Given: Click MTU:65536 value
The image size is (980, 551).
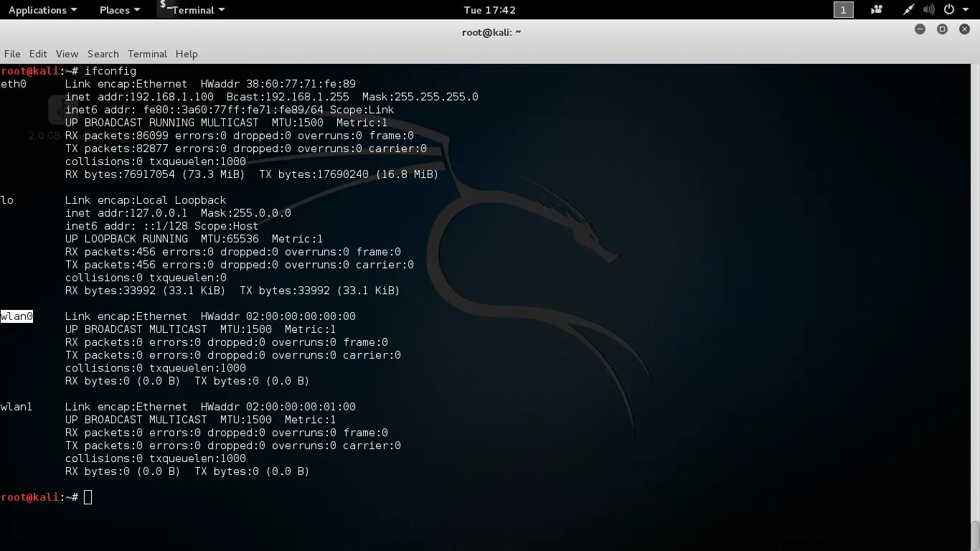Looking at the screenshot, I should pyautogui.click(x=230, y=239).
